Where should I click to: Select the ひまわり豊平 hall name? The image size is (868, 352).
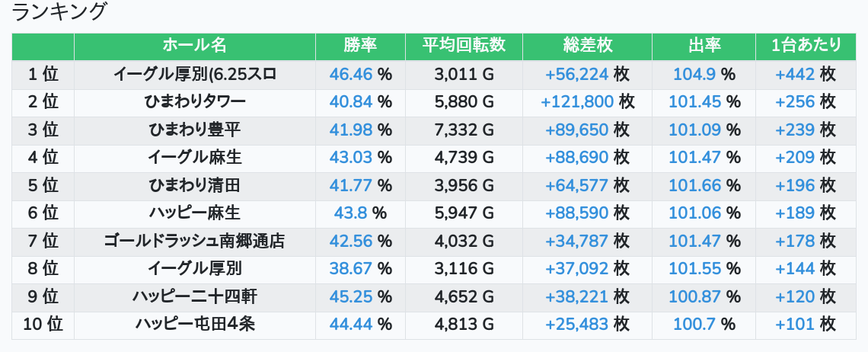[x=195, y=130]
